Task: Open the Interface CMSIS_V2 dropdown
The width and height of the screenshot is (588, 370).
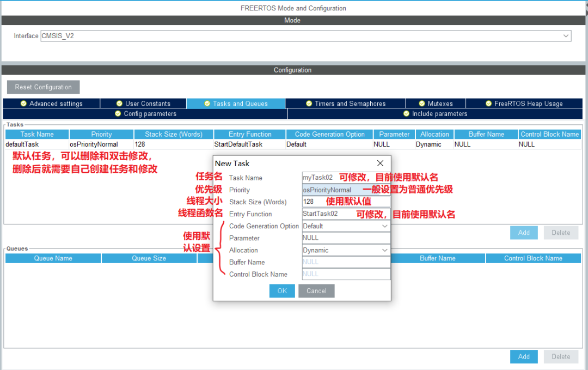Action: tap(305, 36)
